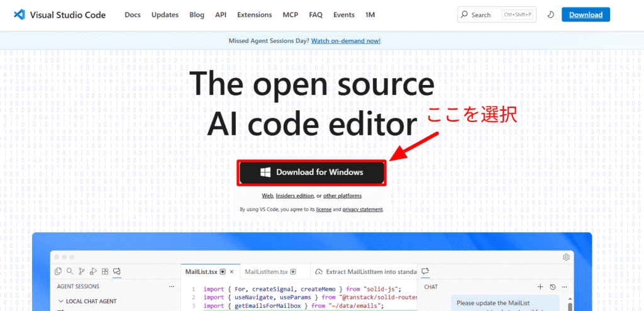Screen dimensions: 644x311
Task: Toggle dark theme with the moon icon
Action: [550, 14]
